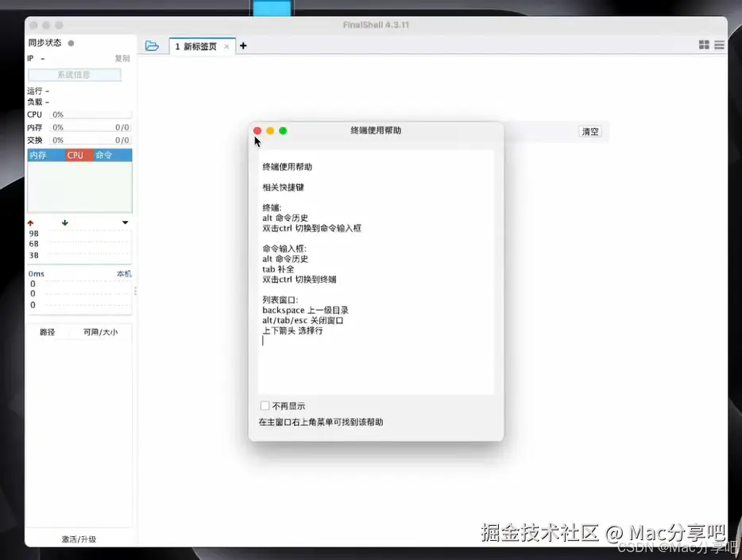Minimize the 终端使用帮助 dialog
Image resolution: width=742 pixels, height=560 pixels.
click(270, 131)
